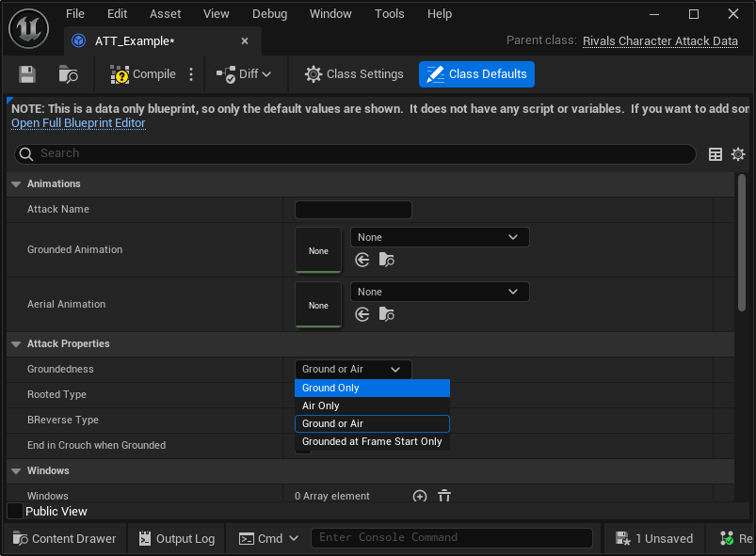Add an element to the Windows array
The image size is (756, 556).
[420, 496]
